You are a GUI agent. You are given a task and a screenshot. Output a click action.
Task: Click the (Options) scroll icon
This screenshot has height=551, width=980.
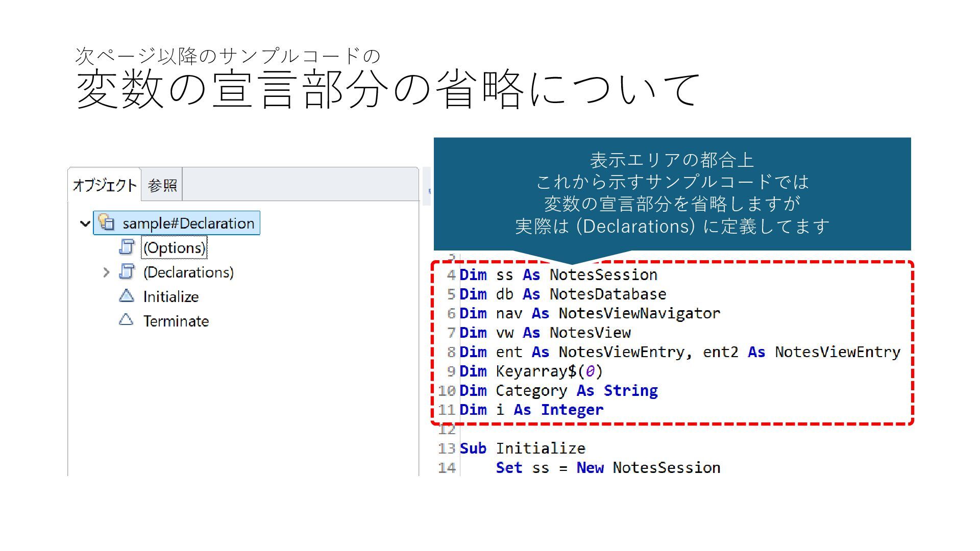[x=127, y=247]
